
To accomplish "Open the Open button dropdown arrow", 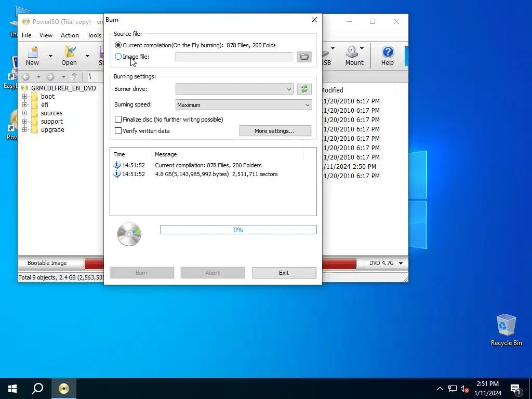I will click(87, 56).
